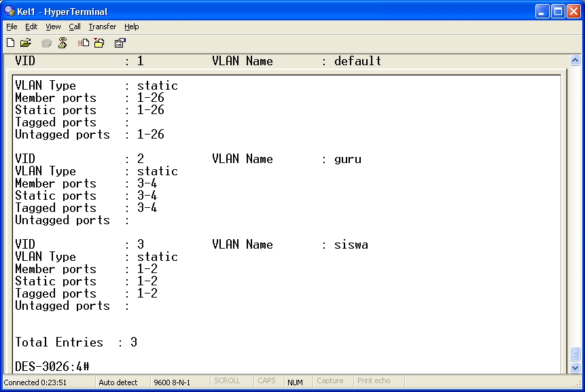Click the Call (connect) telephone icon

coord(47,43)
